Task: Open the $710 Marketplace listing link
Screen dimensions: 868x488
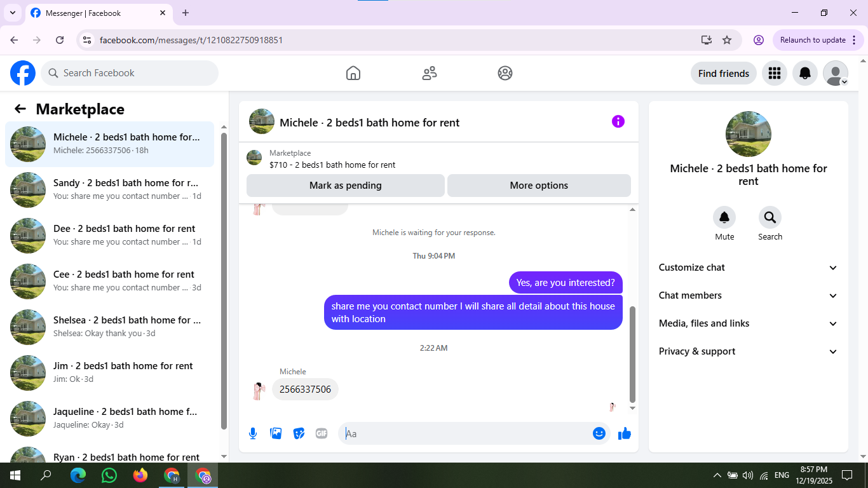Action: (332, 165)
